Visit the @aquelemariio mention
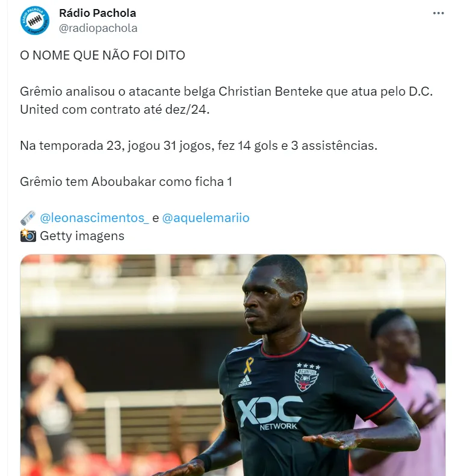The width and height of the screenshot is (452, 476). (x=205, y=218)
